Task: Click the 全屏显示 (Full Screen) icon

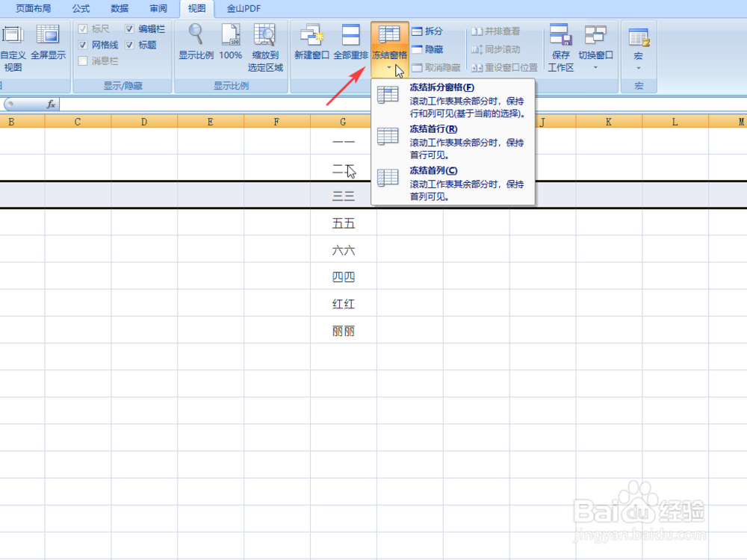Action: point(49,43)
